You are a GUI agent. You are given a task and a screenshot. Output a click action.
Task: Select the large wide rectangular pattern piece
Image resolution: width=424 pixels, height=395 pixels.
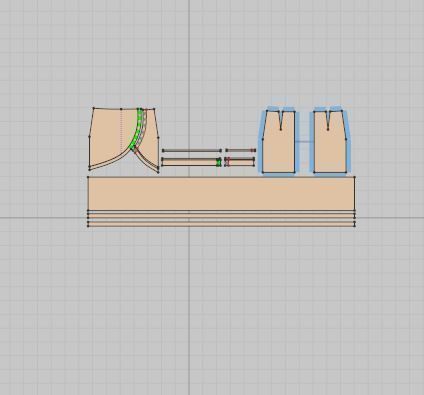click(221, 193)
